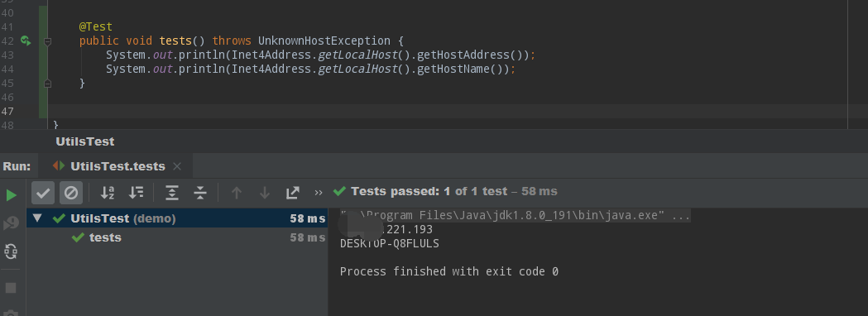The width and height of the screenshot is (868, 316).
Task: Click the green Run tests button
Action: 11,194
